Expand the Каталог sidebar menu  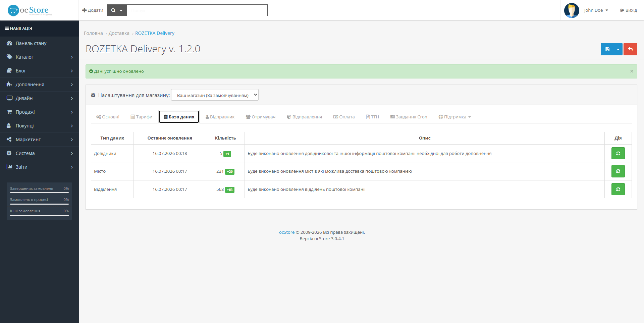click(x=39, y=57)
